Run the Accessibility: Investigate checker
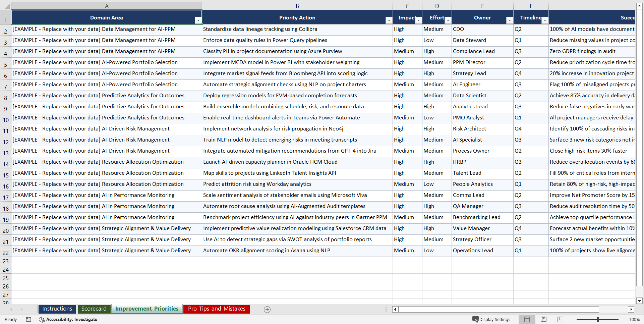 (x=68, y=319)
